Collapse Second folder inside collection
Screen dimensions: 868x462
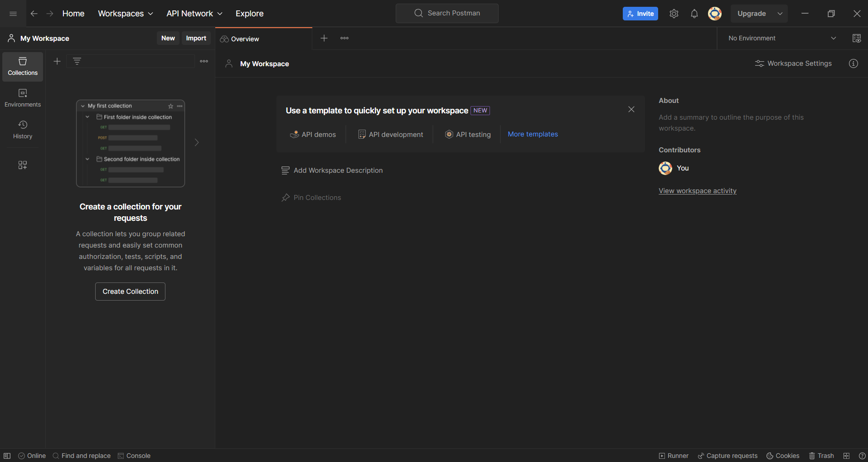(x=87, y=159)
